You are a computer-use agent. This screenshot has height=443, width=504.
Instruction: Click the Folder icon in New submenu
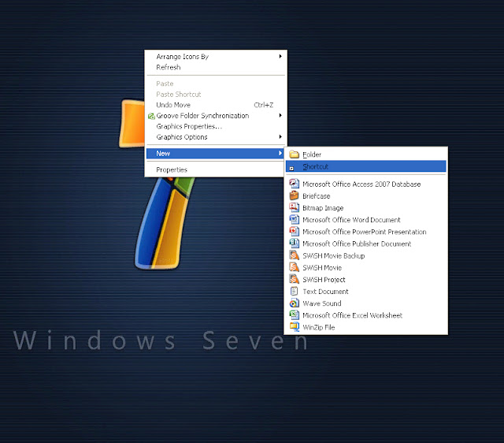(x=294, y=154)
